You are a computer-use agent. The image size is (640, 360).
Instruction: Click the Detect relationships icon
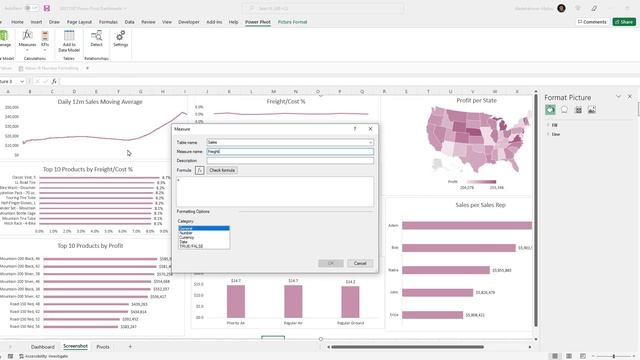(96, 36)
